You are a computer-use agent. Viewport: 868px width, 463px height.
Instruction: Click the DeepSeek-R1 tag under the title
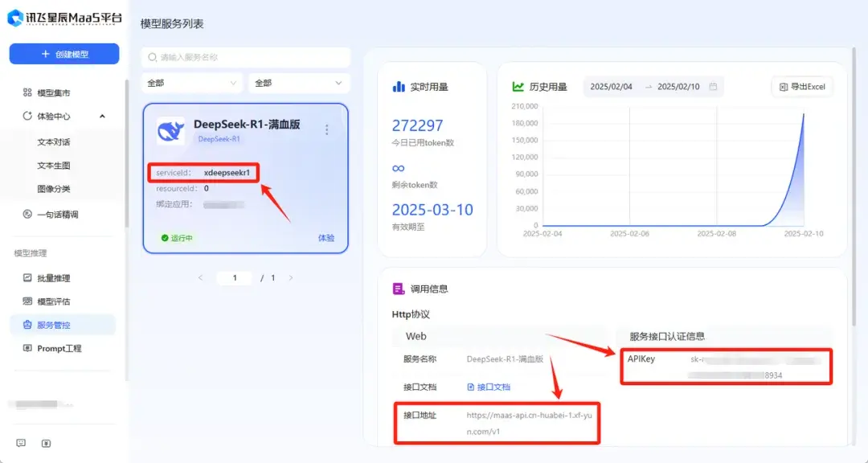219,139
